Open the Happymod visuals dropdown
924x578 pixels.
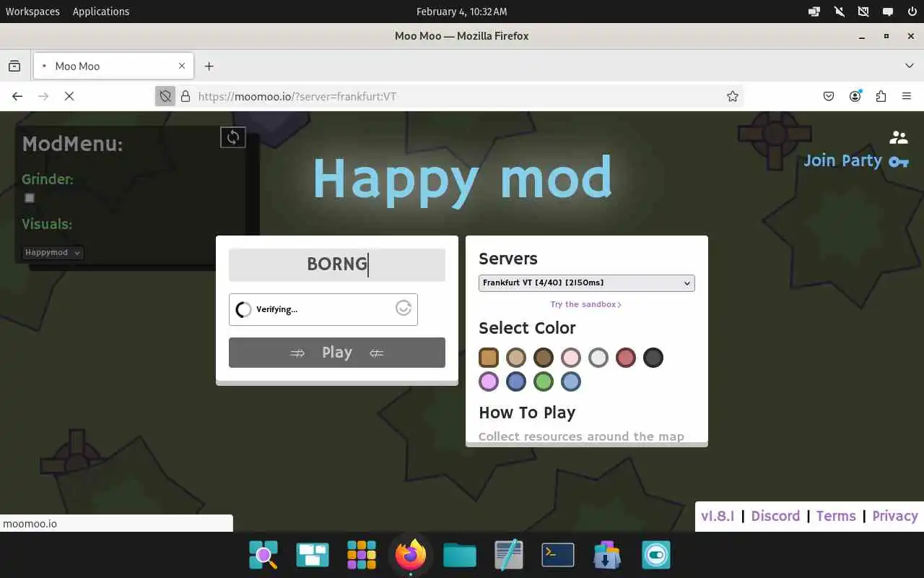click(53, 252)
